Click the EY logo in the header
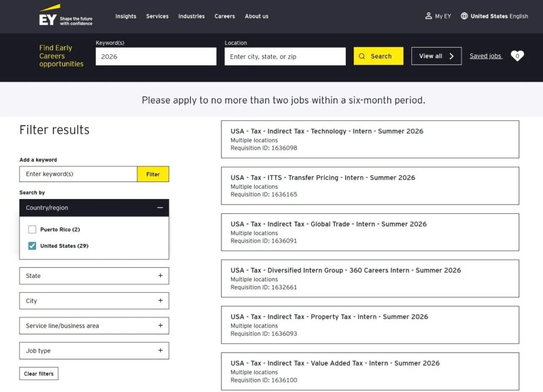The width and height of the screenshot is (543, 392). click(65, 15)
